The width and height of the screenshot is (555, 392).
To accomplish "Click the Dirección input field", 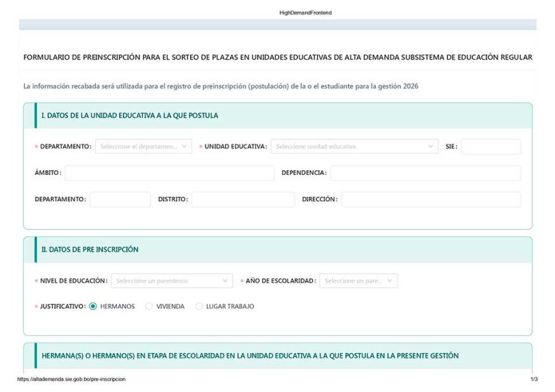I will tap(431, 199).
